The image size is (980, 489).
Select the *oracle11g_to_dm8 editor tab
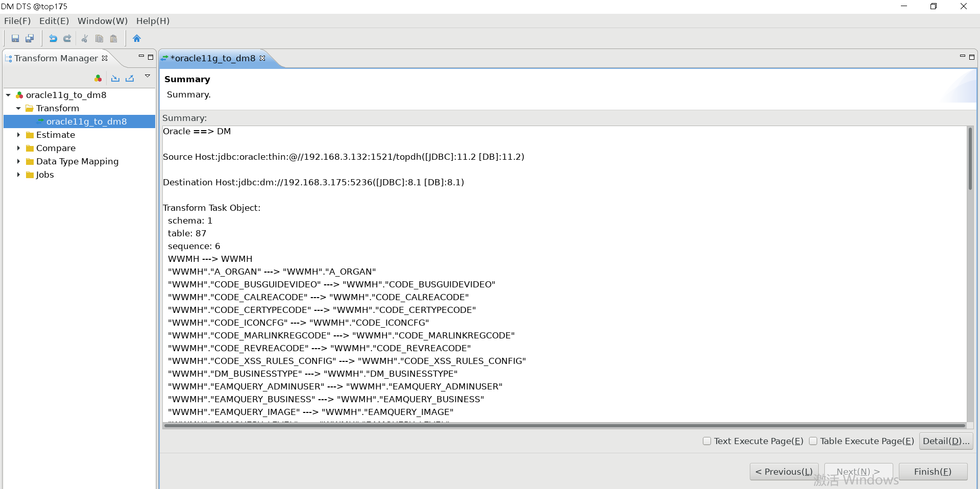point(213,58)
